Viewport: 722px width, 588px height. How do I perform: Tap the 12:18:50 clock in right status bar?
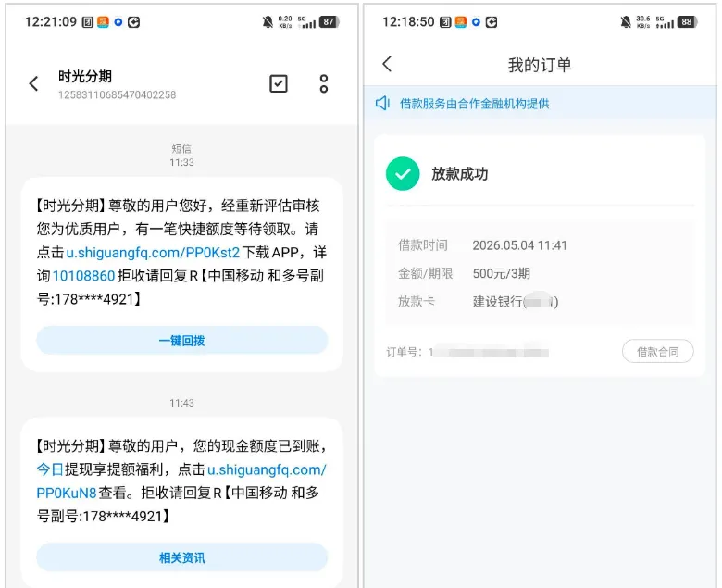point(408,21)
